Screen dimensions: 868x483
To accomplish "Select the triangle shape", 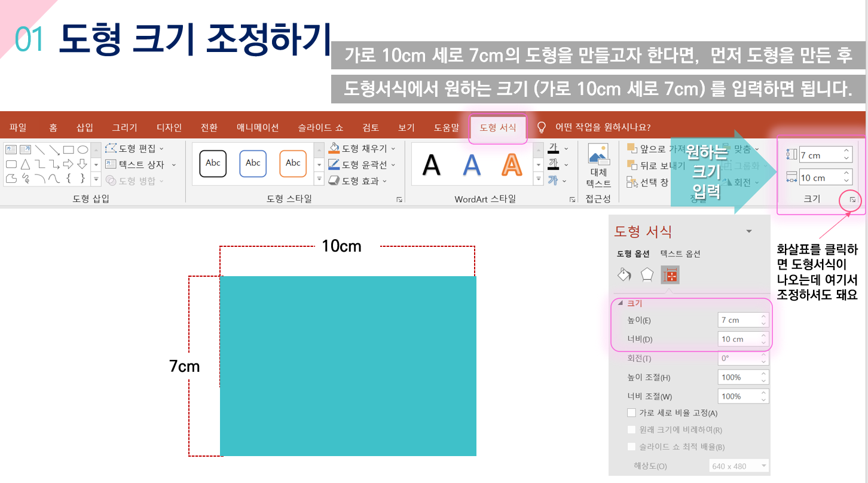I will (x=25, y=164).
